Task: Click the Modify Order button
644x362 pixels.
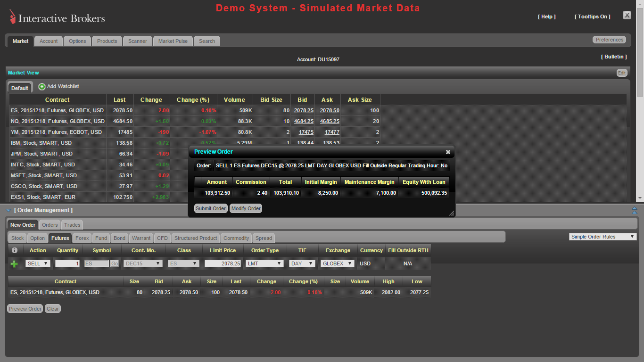Action: (x=246, y=208)
